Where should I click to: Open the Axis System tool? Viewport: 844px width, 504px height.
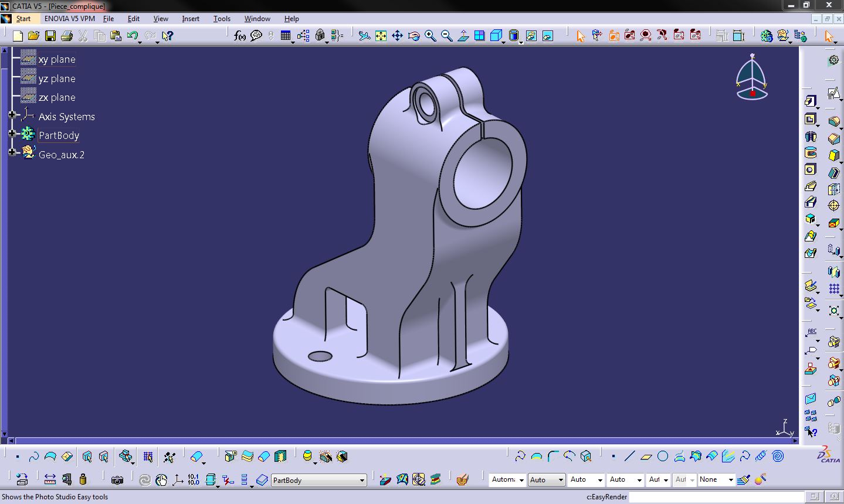[x=177, y=480]
